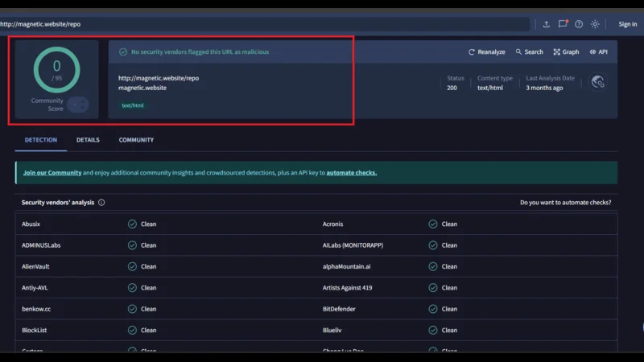The width and height of the screenshot is (644, 362).
Task: Click the upload file icon in top bar
Action: [547, 24]
